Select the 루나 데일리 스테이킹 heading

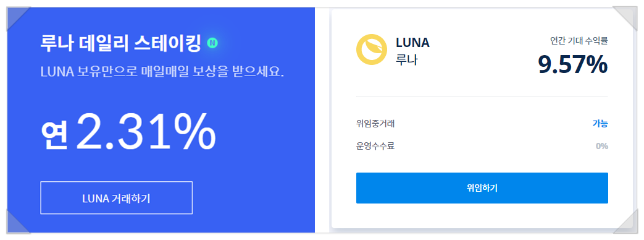[x=120, y=43]
